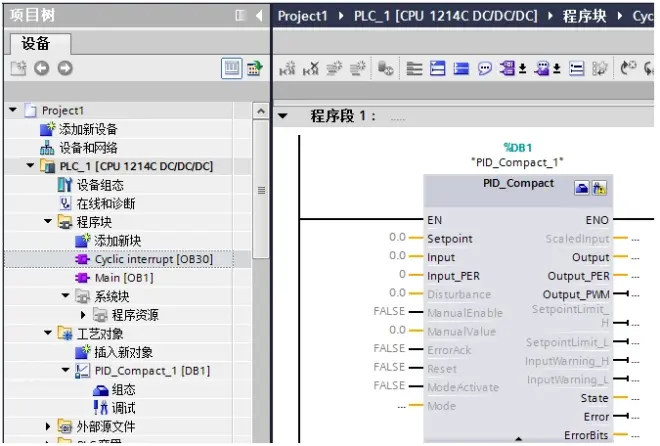Image resolution: width=660 pixels, height=446 pixels.
Task: Click the speech-bubble comment toolbar icon
Action: (484, 68)
